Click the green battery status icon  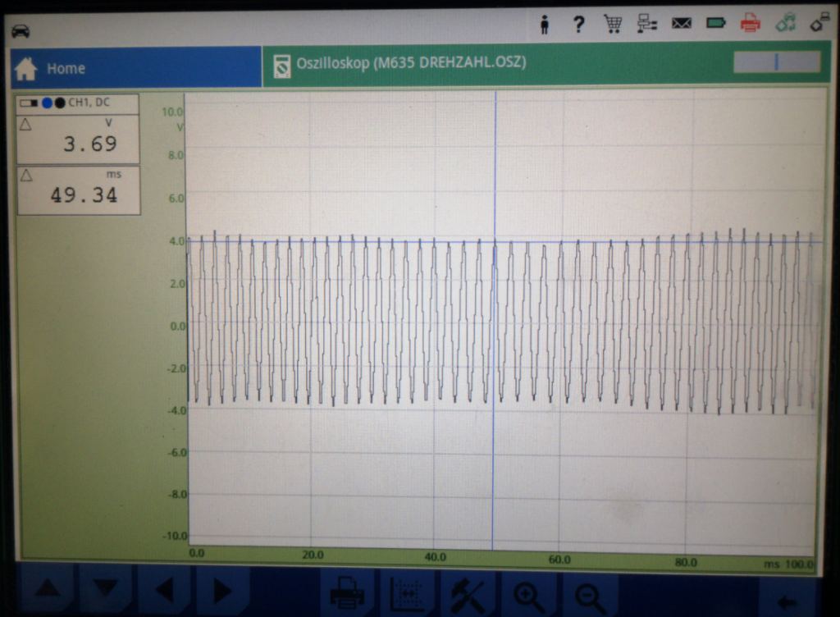click(x=716, y=24)
